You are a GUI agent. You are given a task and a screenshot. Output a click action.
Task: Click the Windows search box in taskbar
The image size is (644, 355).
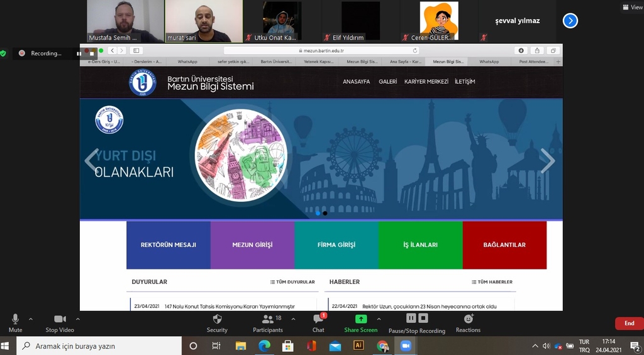coord(101,346)
